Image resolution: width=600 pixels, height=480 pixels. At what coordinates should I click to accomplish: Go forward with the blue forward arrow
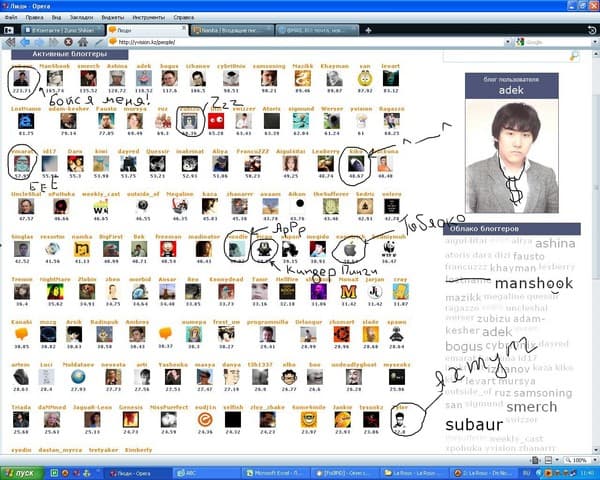tap(39, 42)
